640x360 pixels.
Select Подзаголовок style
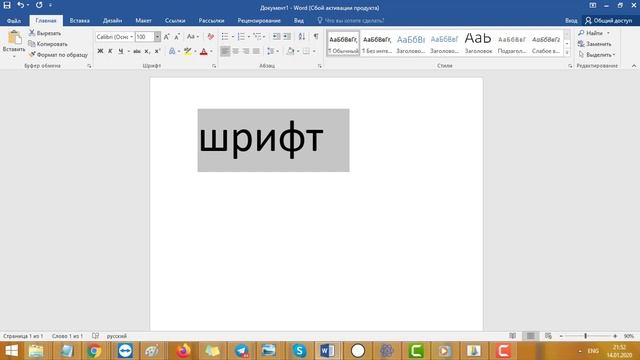point(512,44)
